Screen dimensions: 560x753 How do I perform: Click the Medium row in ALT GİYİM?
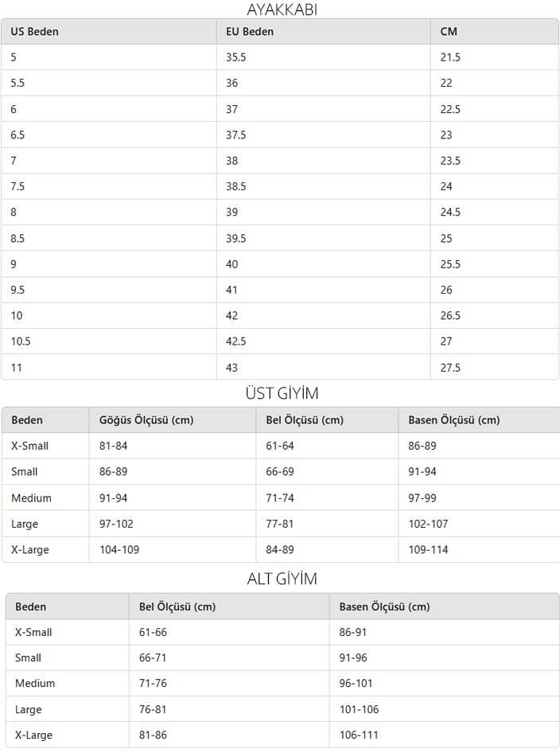[x=282, y=684]
